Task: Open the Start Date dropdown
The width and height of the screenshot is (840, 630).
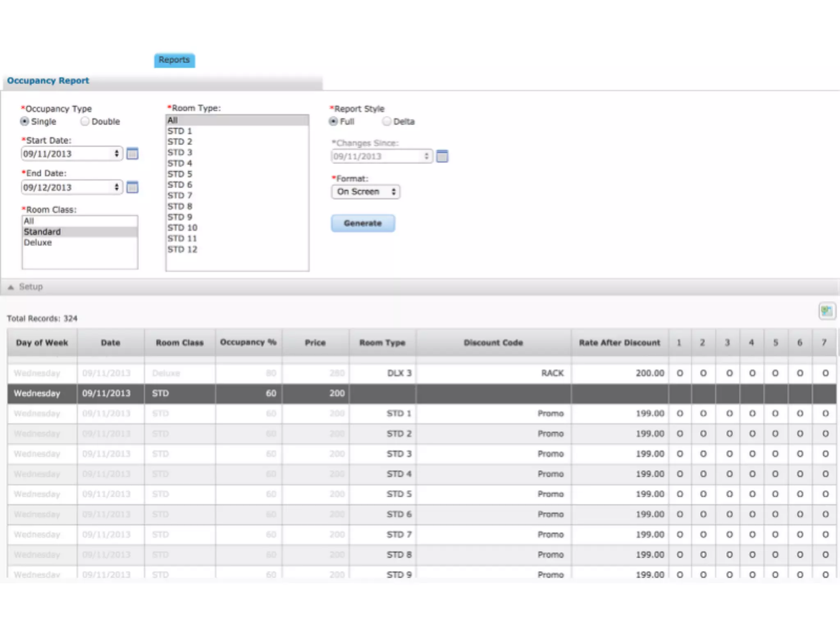Action: click(72, 154)
